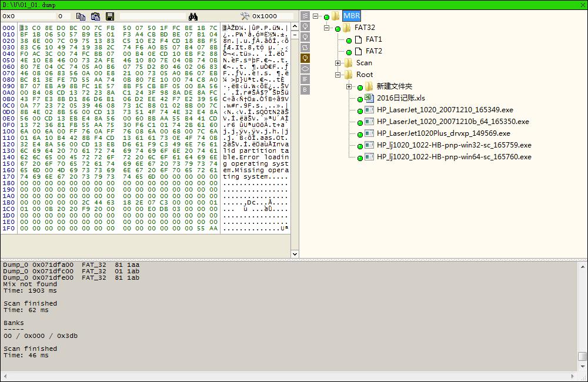The width and height of the screenshot is (588, 382).
Task: Click the ellipse icon in the vertical toolbar
Action: coord(305,69)
